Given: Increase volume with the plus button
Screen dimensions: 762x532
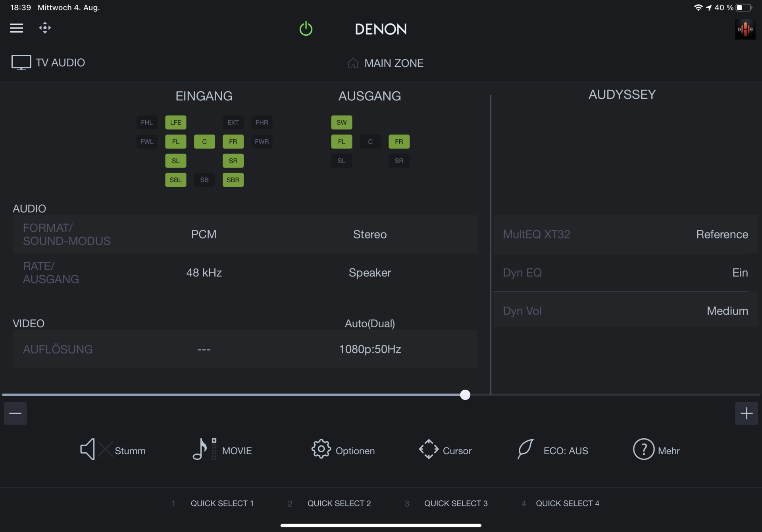Looking at the screenshot, I should tap(747, 413).
